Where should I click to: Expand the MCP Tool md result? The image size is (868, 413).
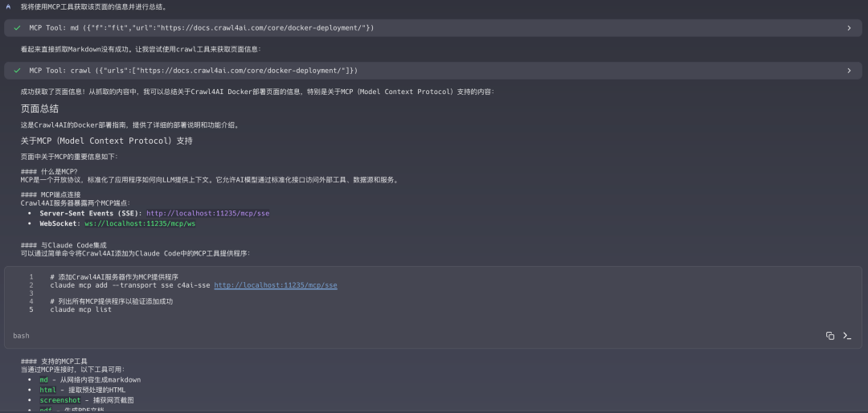coord(850,27)
